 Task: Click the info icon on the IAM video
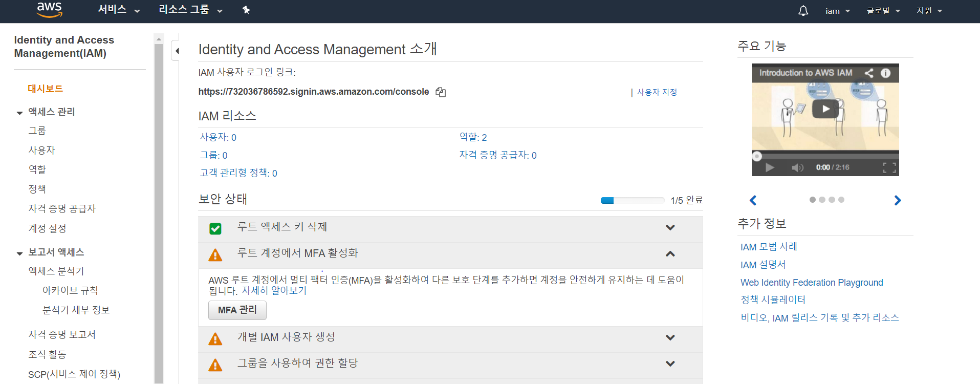(885, 73)
